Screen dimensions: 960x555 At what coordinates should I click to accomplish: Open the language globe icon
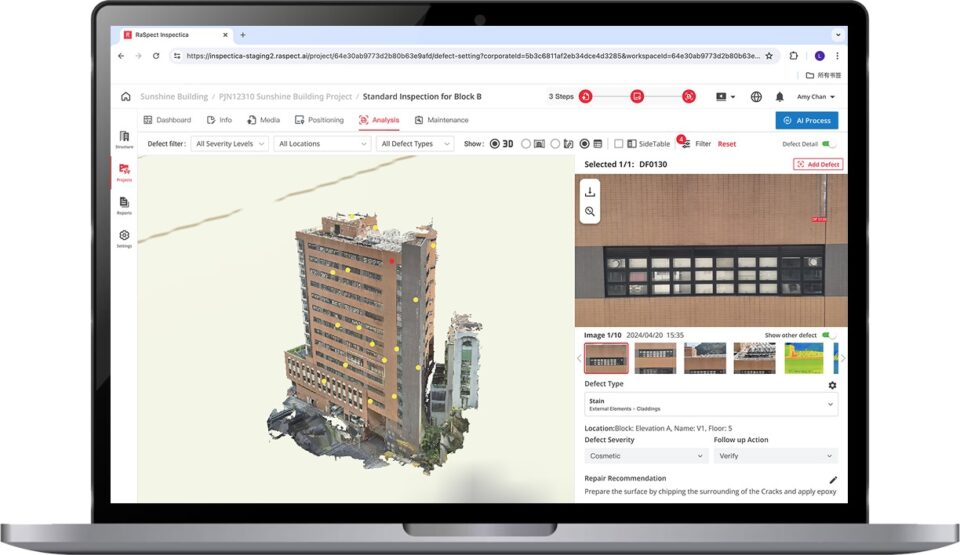pyautogui.click(x=755, y=97)
